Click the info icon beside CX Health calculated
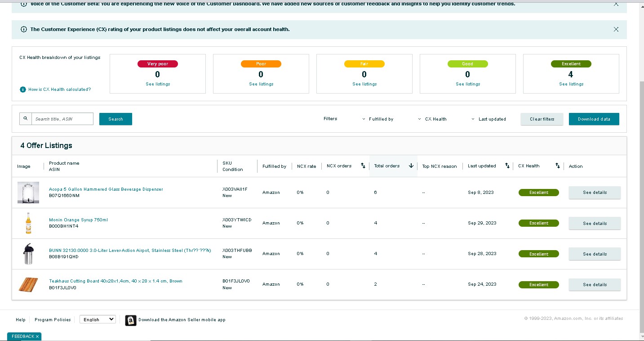 pos(23,90)
